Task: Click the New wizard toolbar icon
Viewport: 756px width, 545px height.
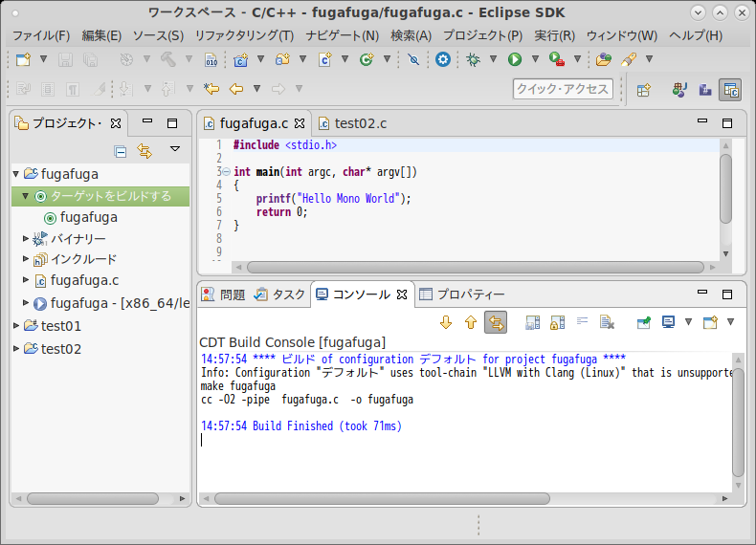Action: 23,59
